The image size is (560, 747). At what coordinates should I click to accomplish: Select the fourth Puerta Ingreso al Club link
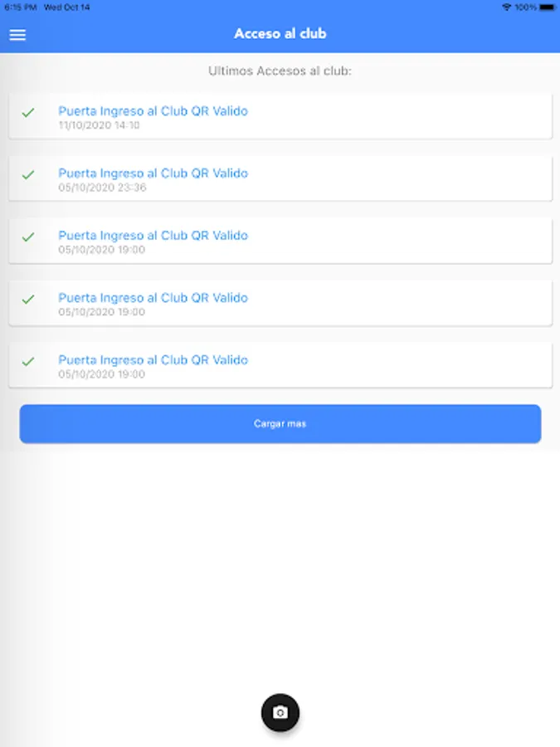tap(153, 298)
